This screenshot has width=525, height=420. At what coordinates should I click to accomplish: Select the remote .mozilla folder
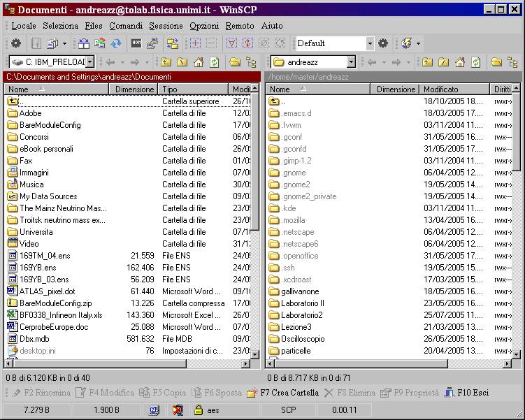[x=287, y=220]
